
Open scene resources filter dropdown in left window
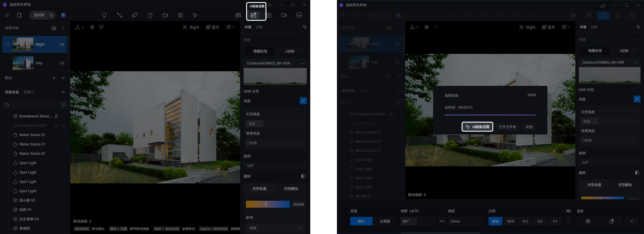tap(63, 92)
